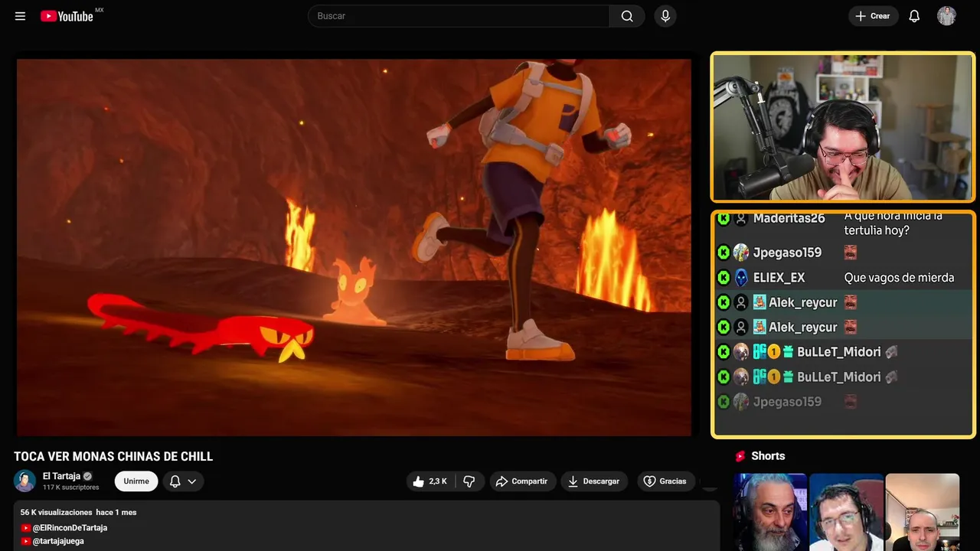Click ELIEX_EX chat username
Screen dimensions: 980x551
pos(779,278)
